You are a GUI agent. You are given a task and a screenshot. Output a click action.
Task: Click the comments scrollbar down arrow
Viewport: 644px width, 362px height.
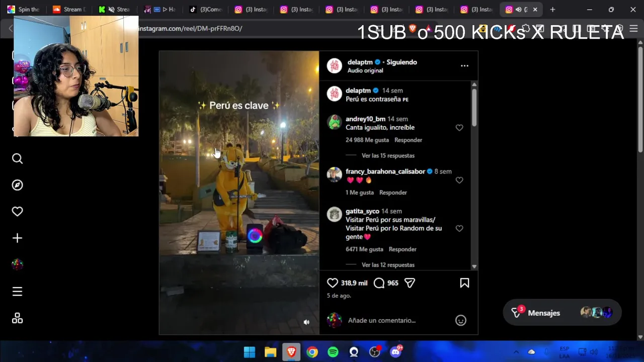474,266
